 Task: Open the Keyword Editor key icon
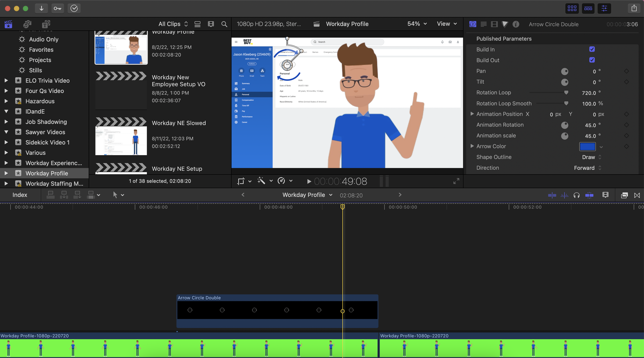coord(57,8)
